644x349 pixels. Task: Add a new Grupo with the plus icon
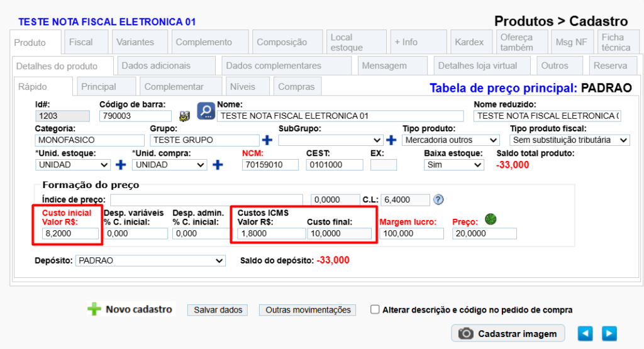[267, 140]
